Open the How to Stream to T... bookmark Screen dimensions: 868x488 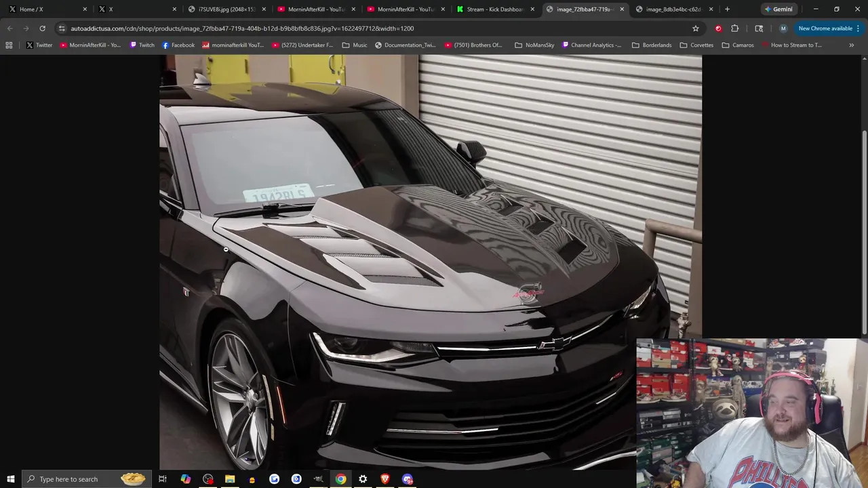[x=792, y=45]
